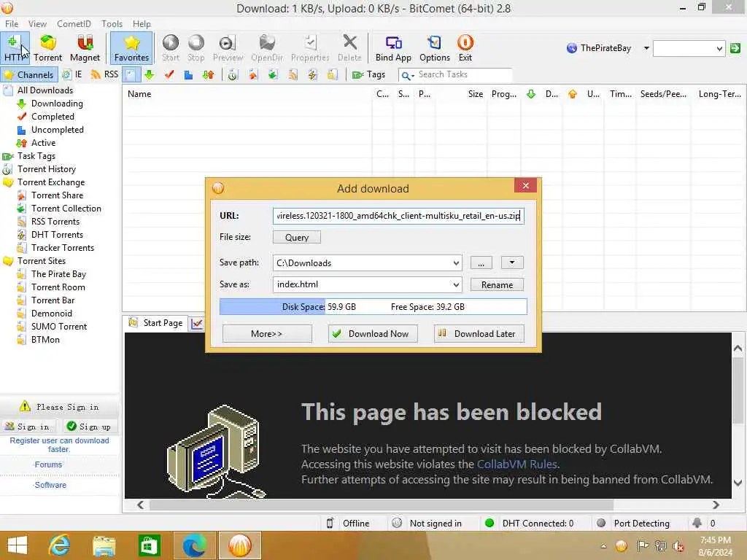Image resolution: width=747 pixels, height=560 pixels.
Task: Click the green Go arrow beside the search box
Action: tap(735, 48)
